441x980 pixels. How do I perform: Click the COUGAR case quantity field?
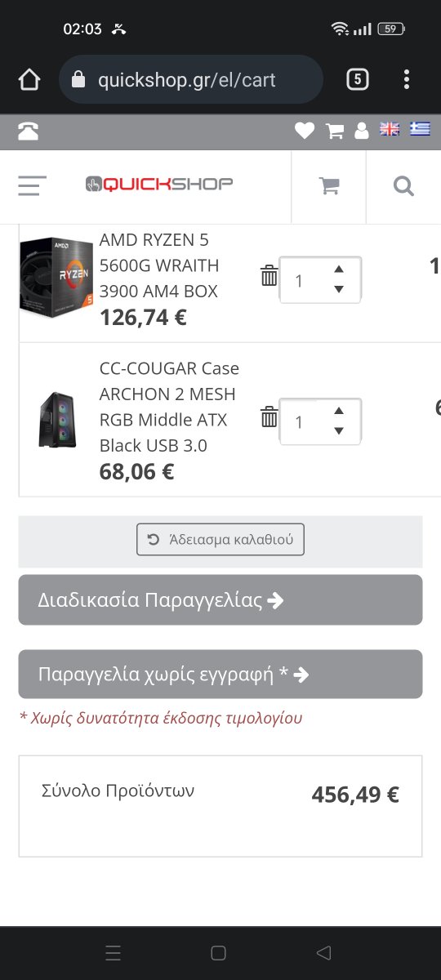tap(320, 421)
